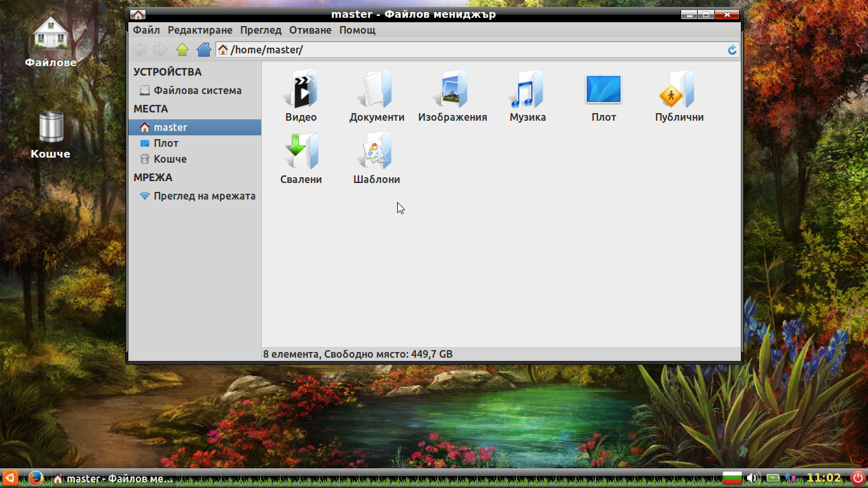Open the Документи folder
The image size is (868, 488).
(377, 96)
